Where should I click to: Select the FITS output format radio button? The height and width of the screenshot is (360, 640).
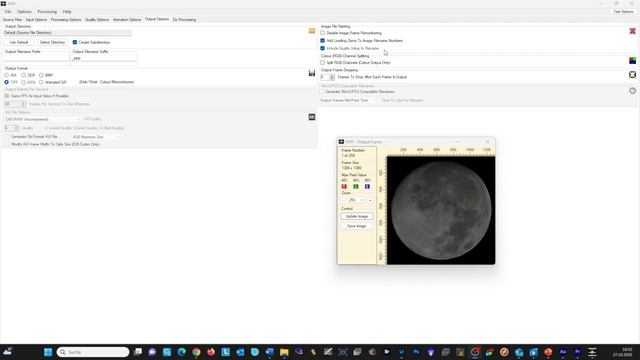(24, 82)
